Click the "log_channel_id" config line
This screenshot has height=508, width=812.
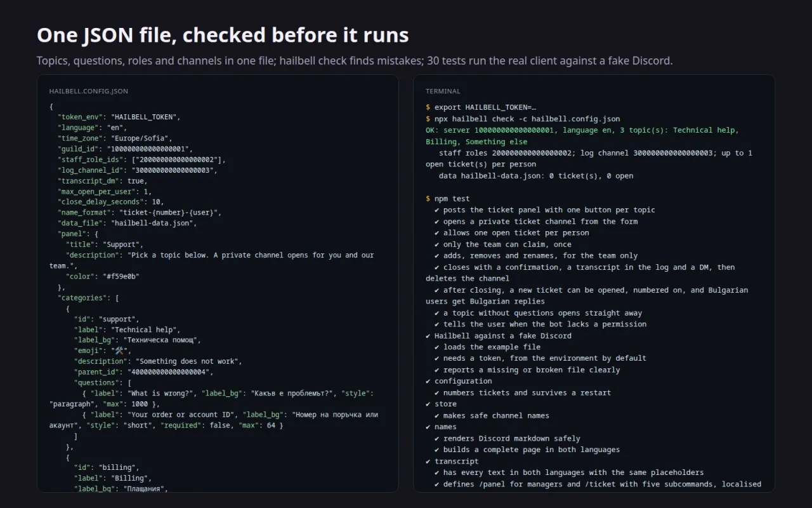click(x=138, y=170)
